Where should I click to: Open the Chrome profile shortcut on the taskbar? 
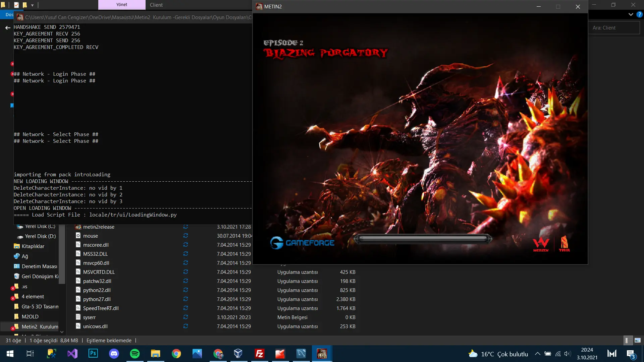click(218, 354)
